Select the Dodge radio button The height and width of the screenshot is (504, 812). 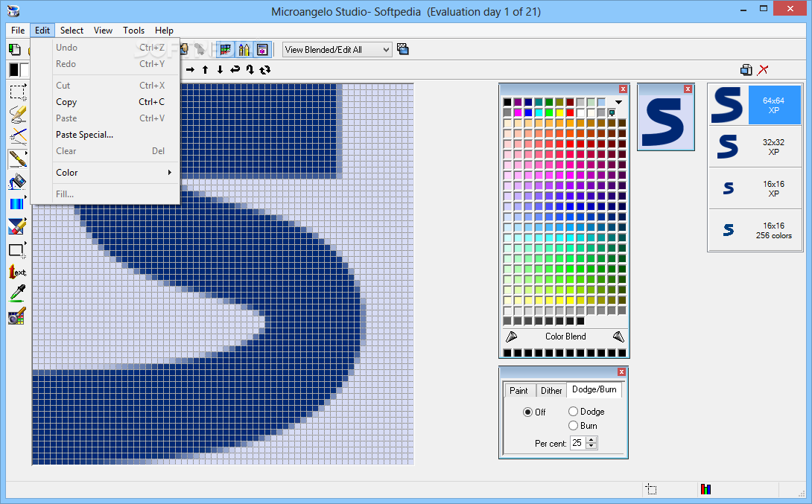(x=573, y=412)
